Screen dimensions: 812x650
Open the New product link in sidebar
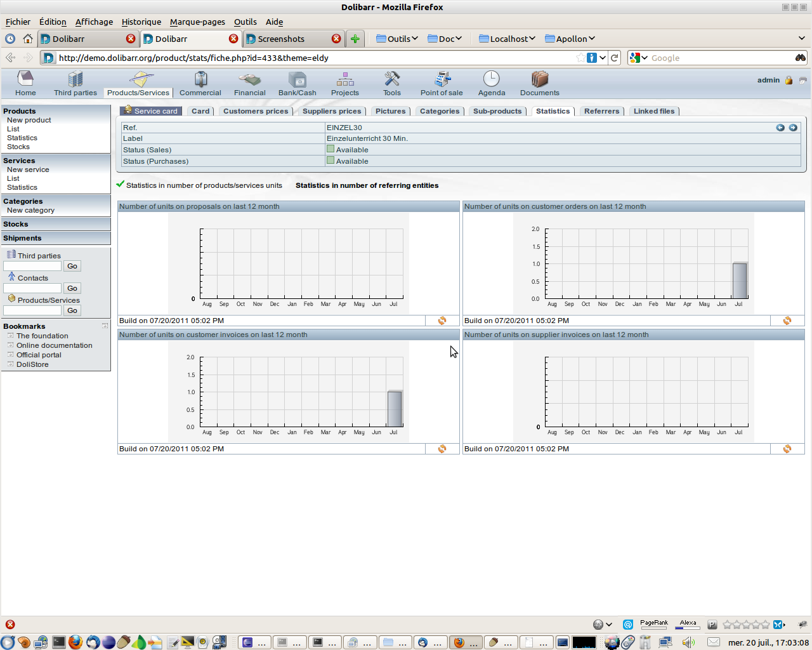click(29, 120)
